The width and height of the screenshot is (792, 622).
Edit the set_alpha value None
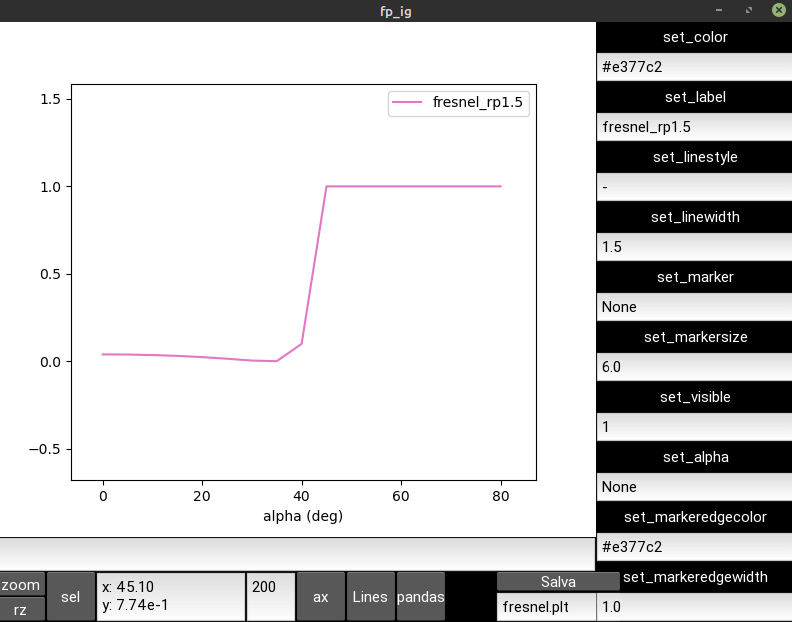[x=694, y=487]
